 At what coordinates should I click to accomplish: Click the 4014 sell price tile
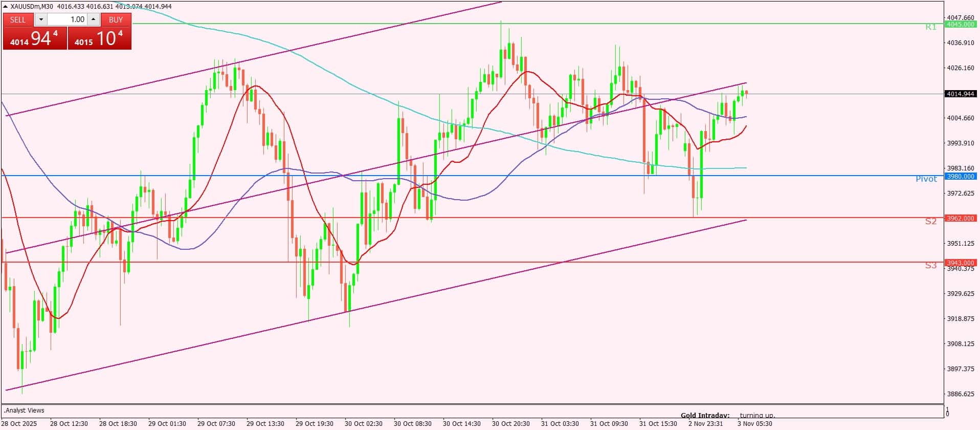35,39
